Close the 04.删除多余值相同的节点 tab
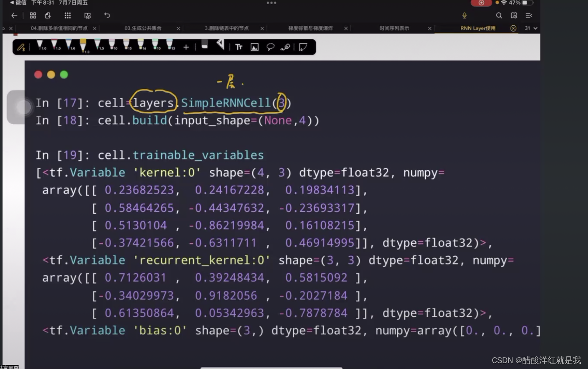The height and width of the screenshot is (369, 588). click(94, 29)
